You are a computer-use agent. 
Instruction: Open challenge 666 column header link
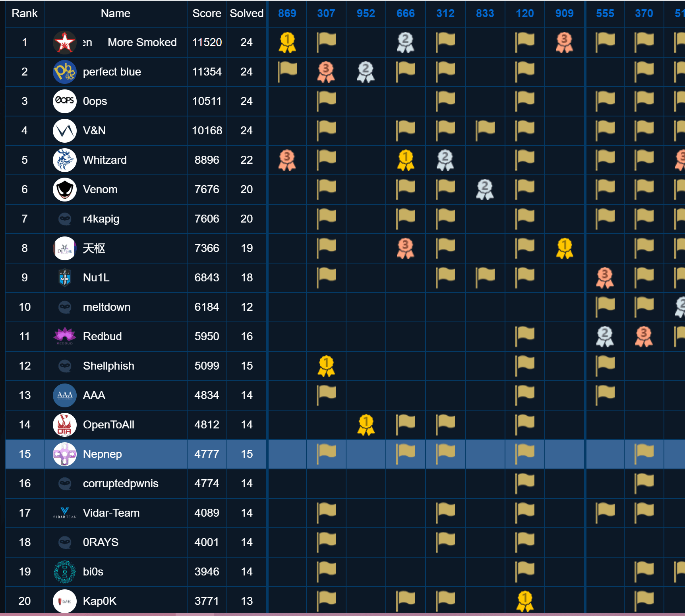tap(405, 14)
